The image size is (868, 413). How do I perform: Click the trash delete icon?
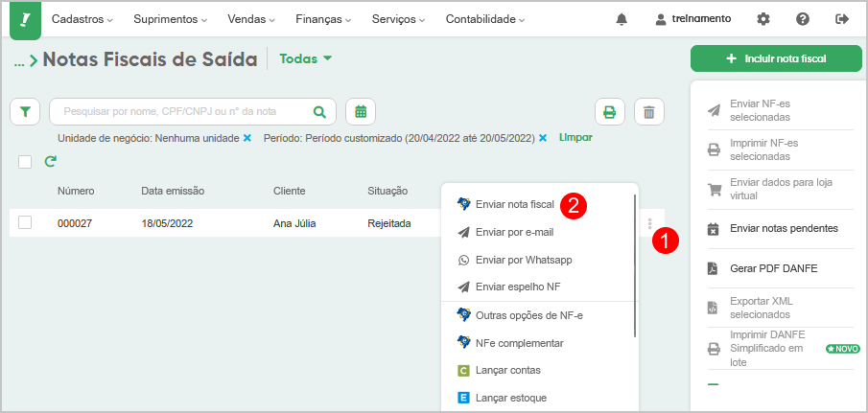(648, 112)
